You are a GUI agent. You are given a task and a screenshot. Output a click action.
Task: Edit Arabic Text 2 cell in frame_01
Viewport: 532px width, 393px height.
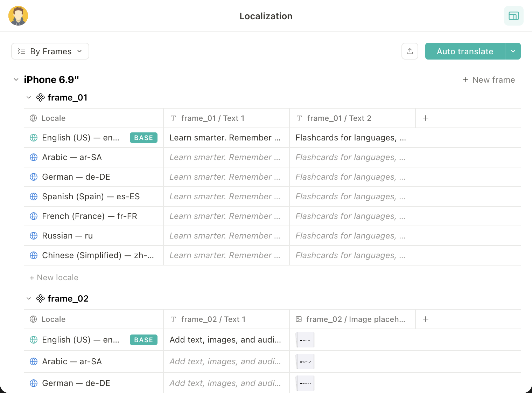coord(352,157)
